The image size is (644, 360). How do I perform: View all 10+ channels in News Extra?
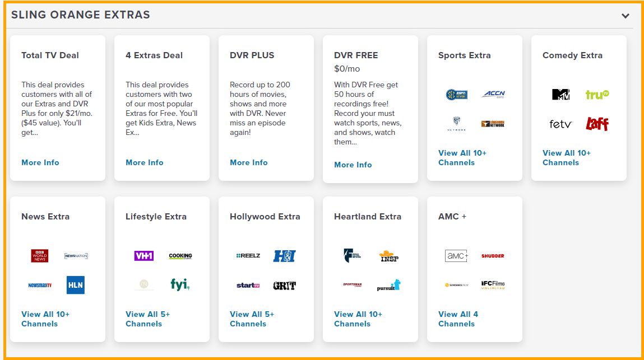pos(45,319)
